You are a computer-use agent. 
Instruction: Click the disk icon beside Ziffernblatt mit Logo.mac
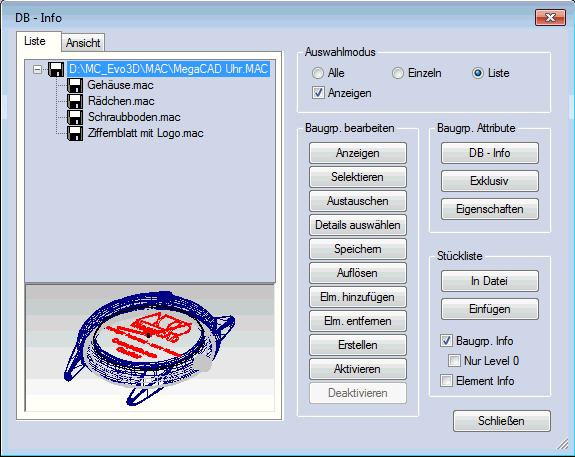coord(75,133)
